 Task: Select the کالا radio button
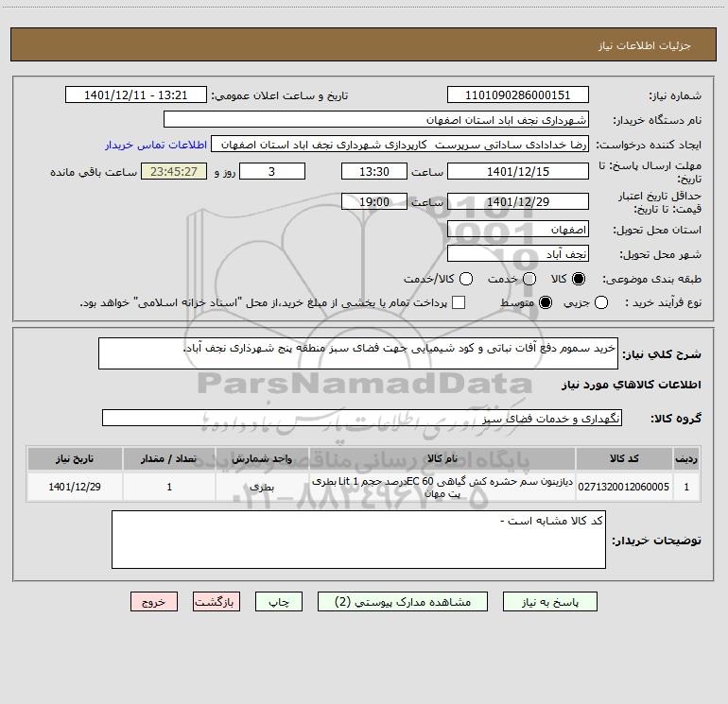(x=579, y=279)
